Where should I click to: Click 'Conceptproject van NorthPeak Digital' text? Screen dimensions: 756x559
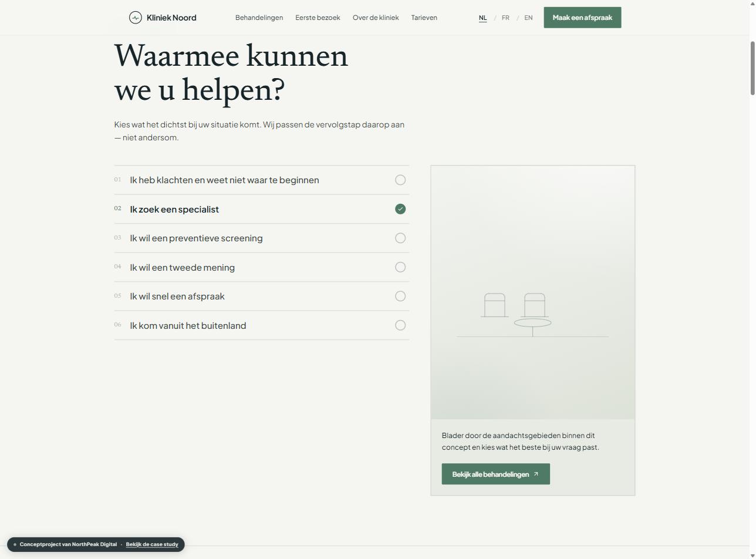click(68, 544)
